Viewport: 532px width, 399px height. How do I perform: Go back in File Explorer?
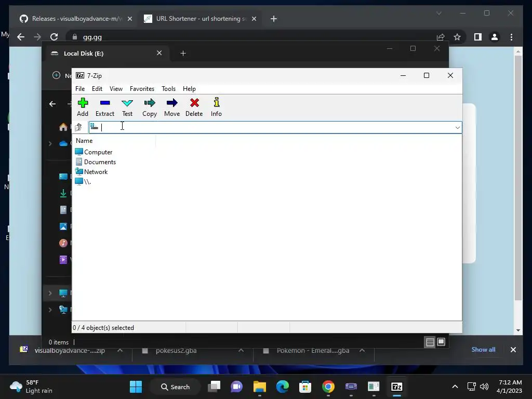pos(52,104)
